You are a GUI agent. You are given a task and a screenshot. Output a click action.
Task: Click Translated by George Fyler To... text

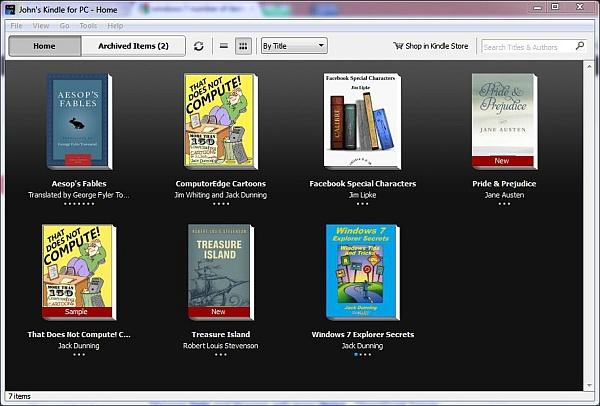click(x=79, y=195)
